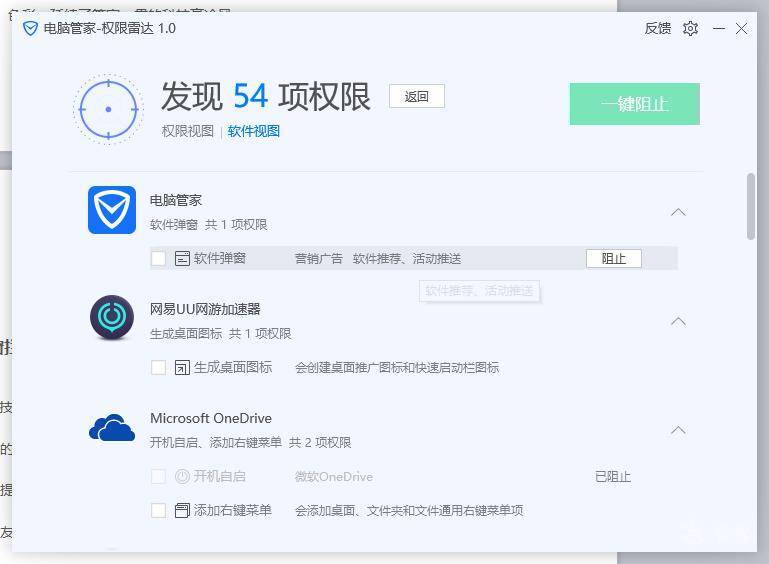Check the 添加右键菜单 checkbox
Image resolution: width=769 pixels, height=564 pixels.
tap(158, 511)
